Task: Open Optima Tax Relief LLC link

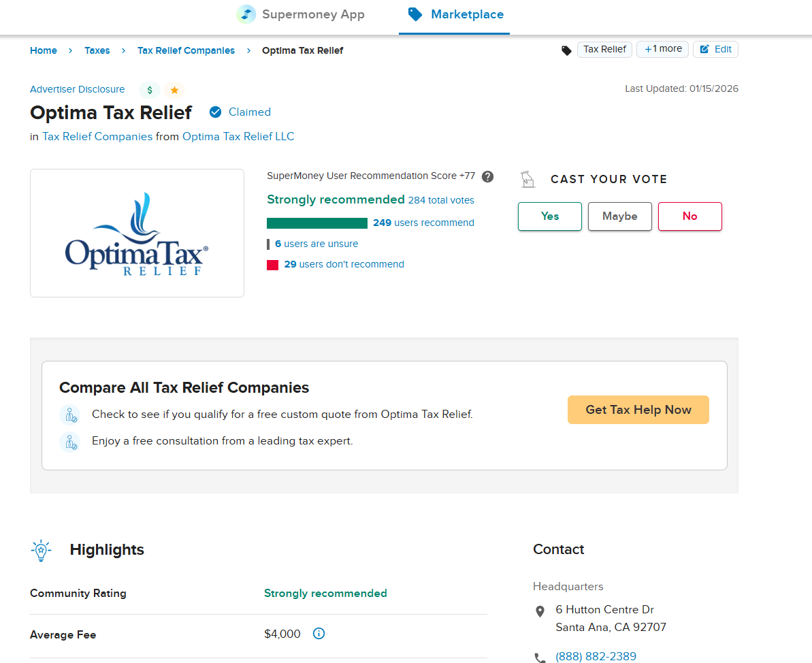Action: click(x=238, y=136)
